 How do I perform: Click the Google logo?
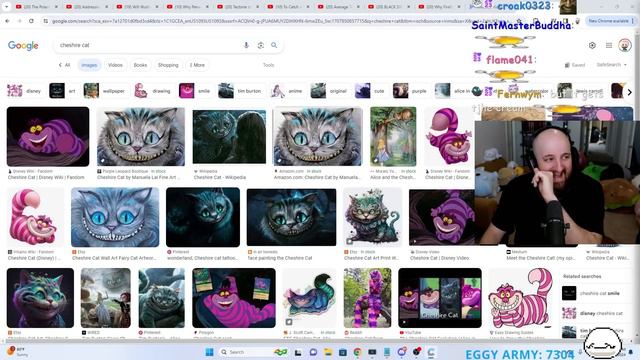pos(23,45)
